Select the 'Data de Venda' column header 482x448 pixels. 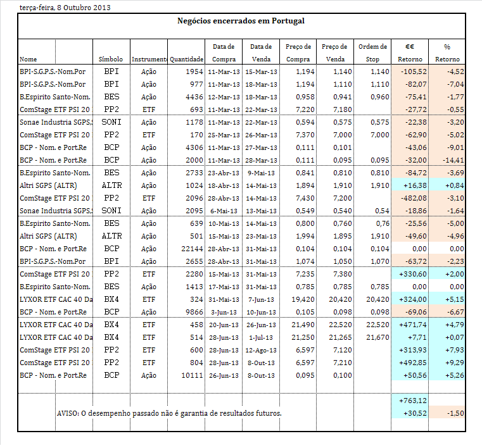pyautogui.click(x=261, y=53)
